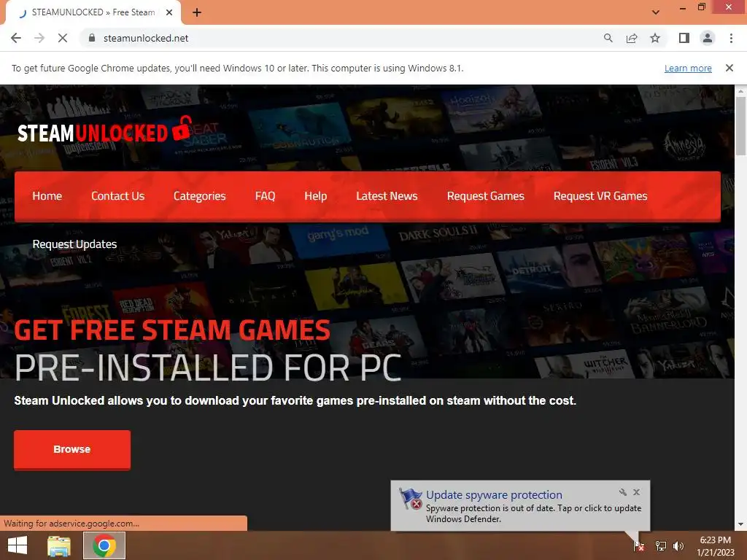Open Windows Start button
Viewport: 747px width, 560px height.
18,545
